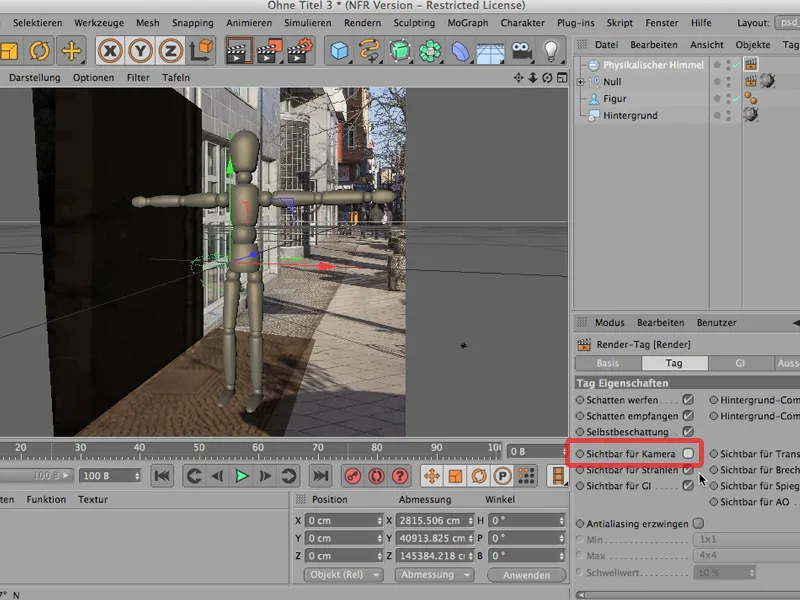Add a floor environment object
The width and height of the screenshot is (800, 600).
tap(490, 51)
